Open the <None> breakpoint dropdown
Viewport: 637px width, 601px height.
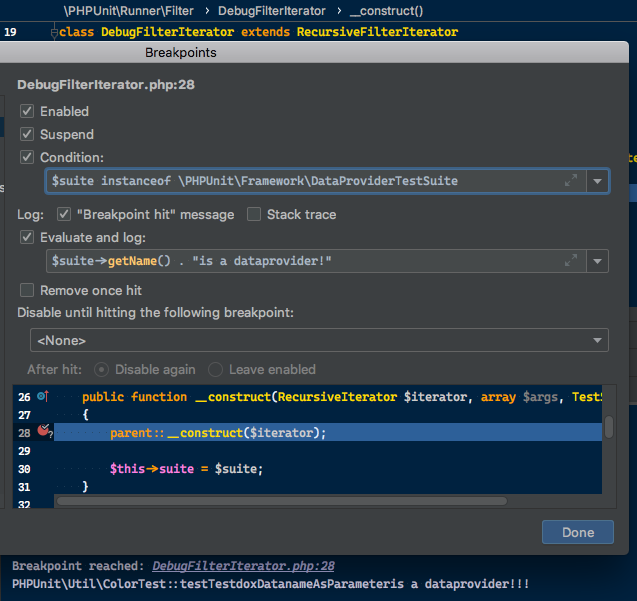[x=319, y=340]
